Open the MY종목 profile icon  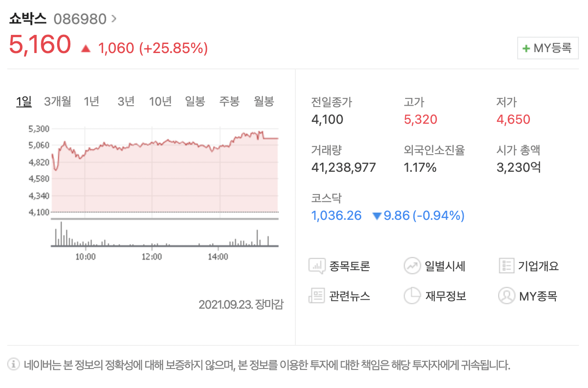[507, 296]
